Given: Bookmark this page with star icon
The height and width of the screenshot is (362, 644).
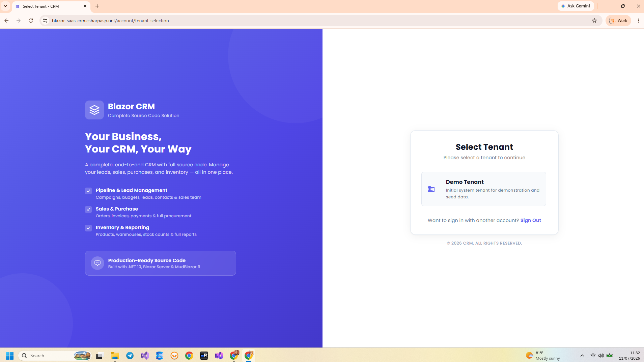Looking at the screenshot, I should click(594, 21).
